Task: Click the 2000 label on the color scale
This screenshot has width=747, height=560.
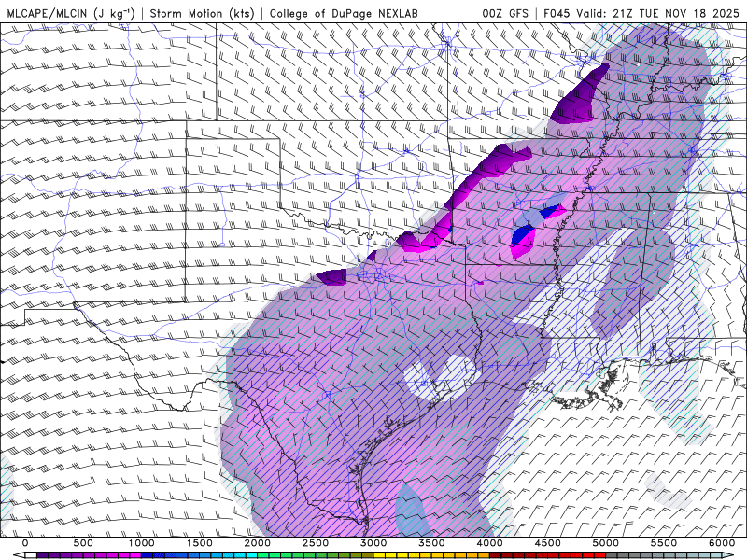Action: pos(258,543)
